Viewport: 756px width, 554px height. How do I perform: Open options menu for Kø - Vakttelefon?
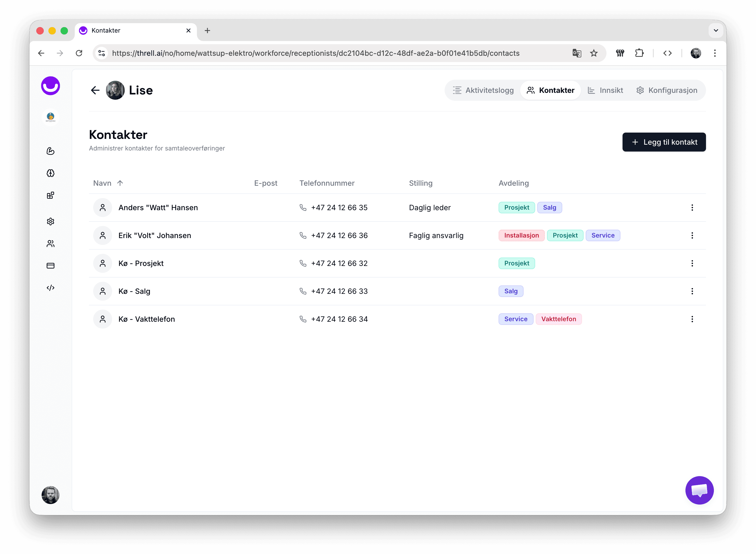(x=692, y=319)
